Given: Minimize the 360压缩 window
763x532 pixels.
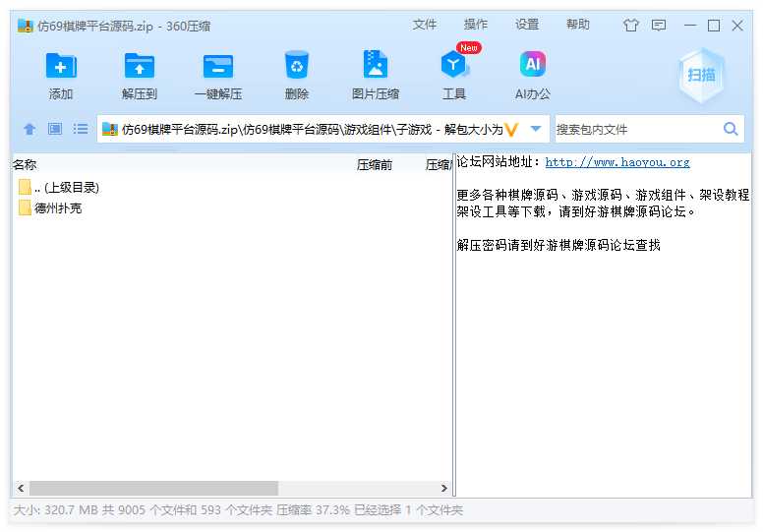Looking at the screenshot, I should pyautogui.click(x=690, y=26).
